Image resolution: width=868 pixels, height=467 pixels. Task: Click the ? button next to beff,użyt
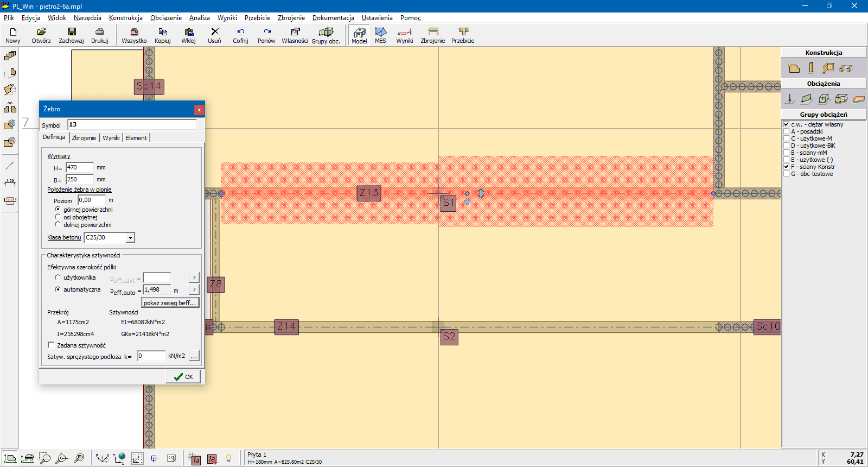[x=194, y=277]
